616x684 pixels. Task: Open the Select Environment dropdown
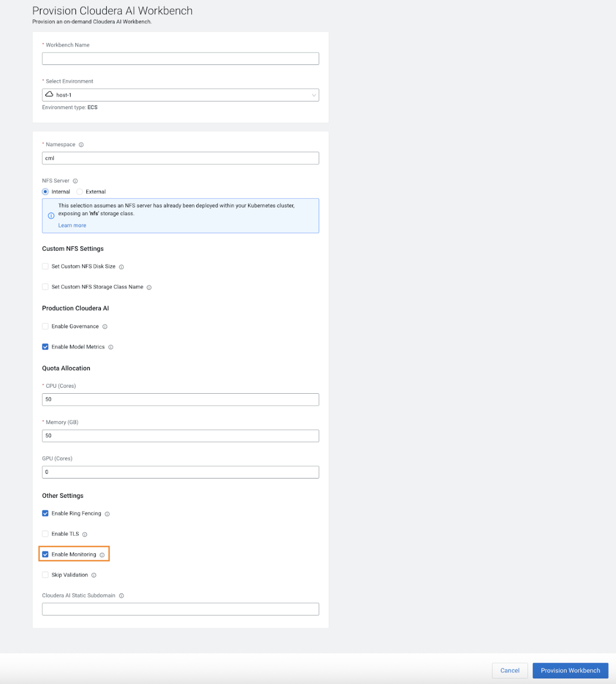tap(180, 95)
